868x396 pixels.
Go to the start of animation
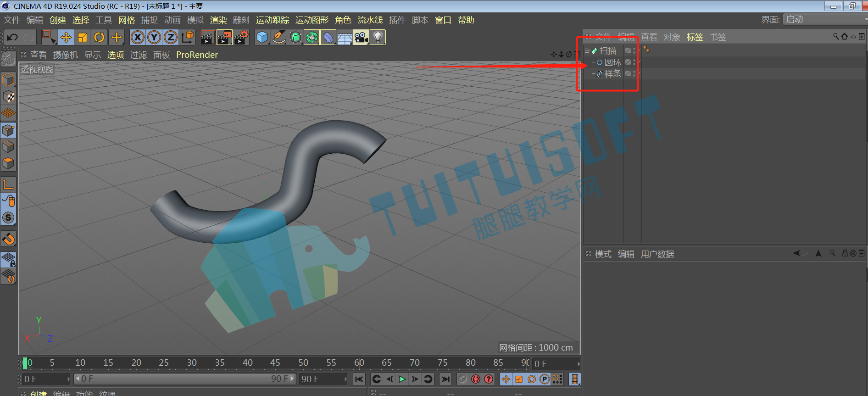click(359, 379)
